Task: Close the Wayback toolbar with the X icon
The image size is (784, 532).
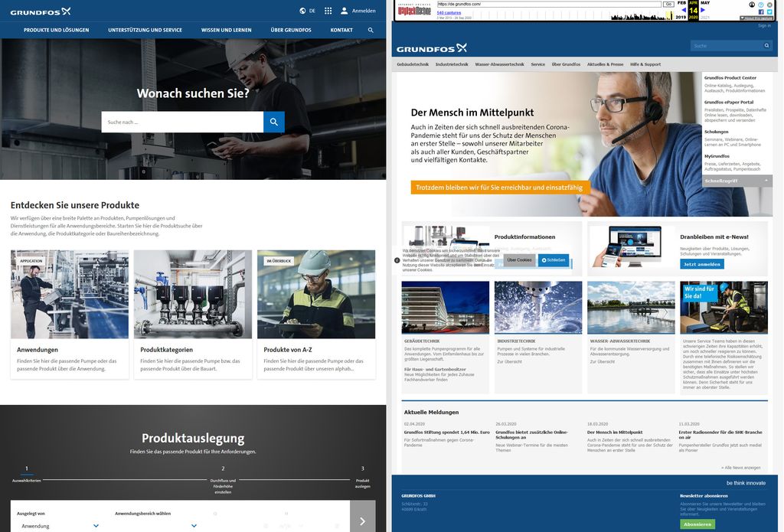Action: [769, 5]
